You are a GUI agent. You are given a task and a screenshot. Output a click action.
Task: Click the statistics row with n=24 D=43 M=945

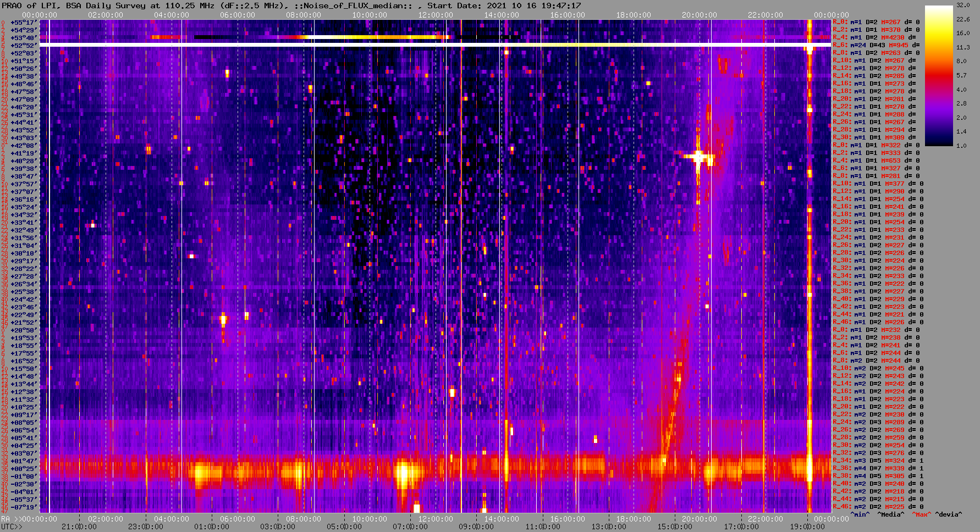[x=876, y=46]
